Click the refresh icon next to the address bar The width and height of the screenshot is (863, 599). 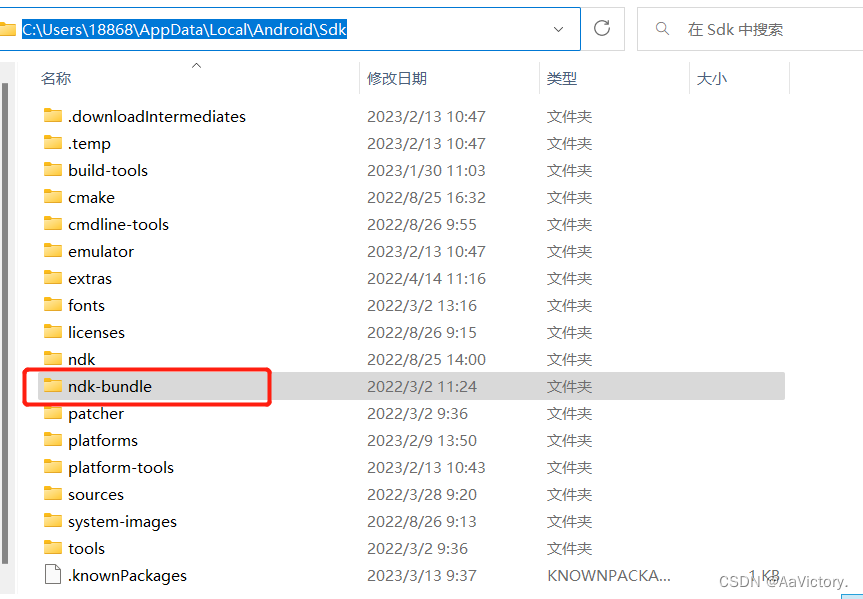coord(603,29)
